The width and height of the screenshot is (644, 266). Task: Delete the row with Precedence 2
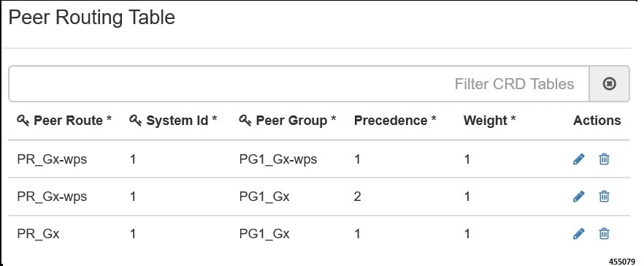pyautogui.click(x=604, y=197)
